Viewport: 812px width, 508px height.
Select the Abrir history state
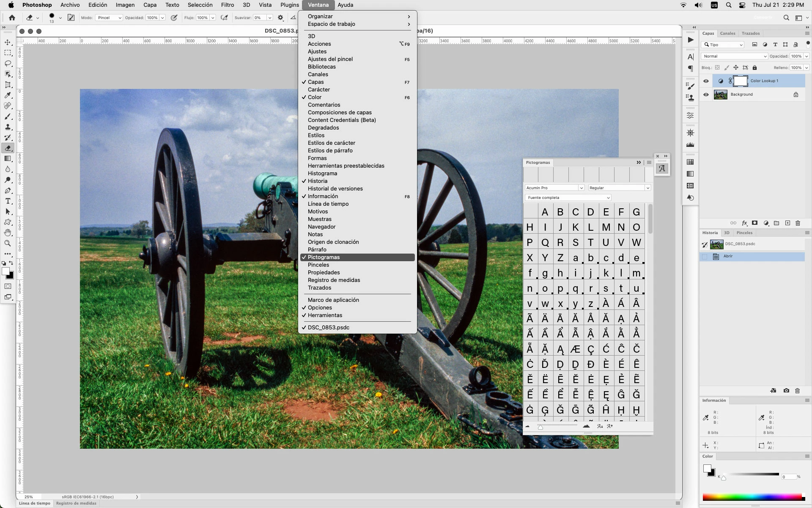pyautogui.click(x=728, y=257)
